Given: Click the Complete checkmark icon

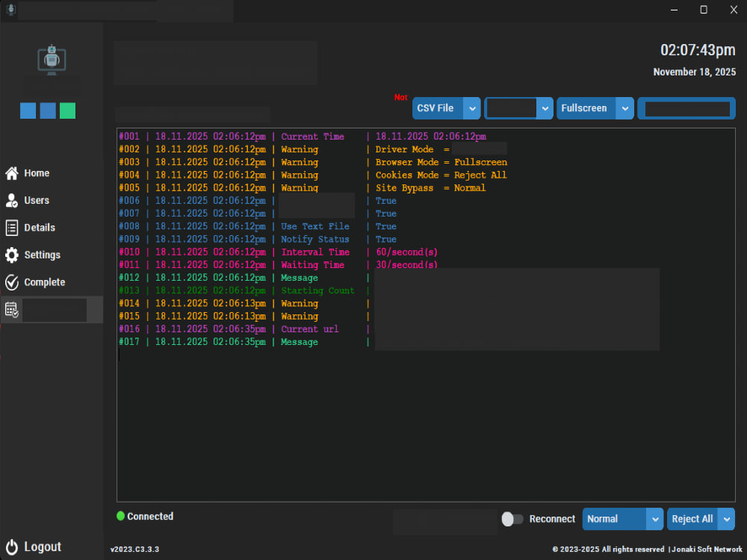Looking at the screenshot, I should tap(12, 282).
